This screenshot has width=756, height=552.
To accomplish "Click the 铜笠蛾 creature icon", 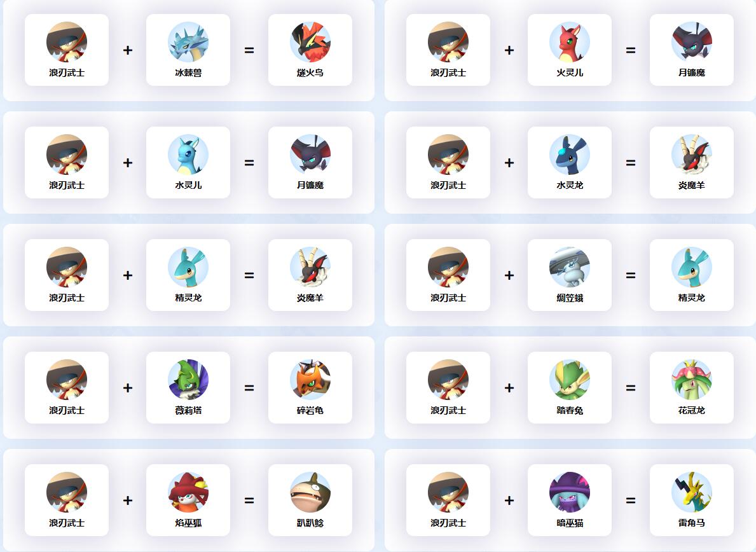I will pos(570,267).
